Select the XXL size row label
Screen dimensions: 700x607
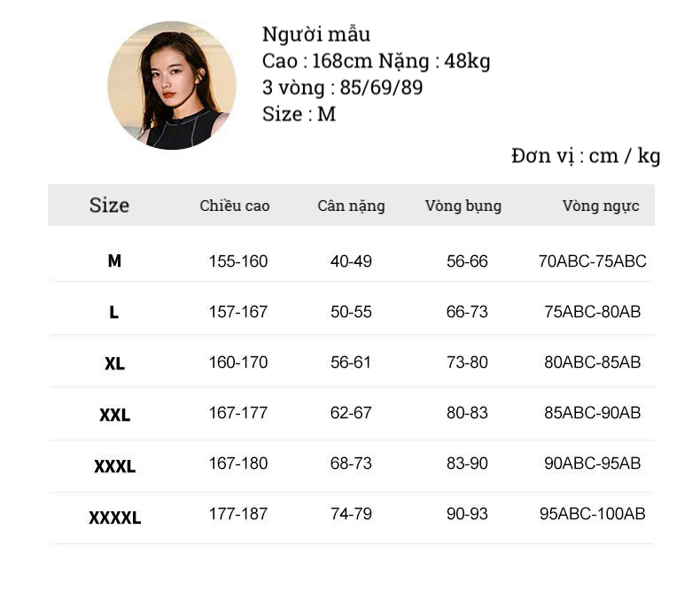(114, 415)
